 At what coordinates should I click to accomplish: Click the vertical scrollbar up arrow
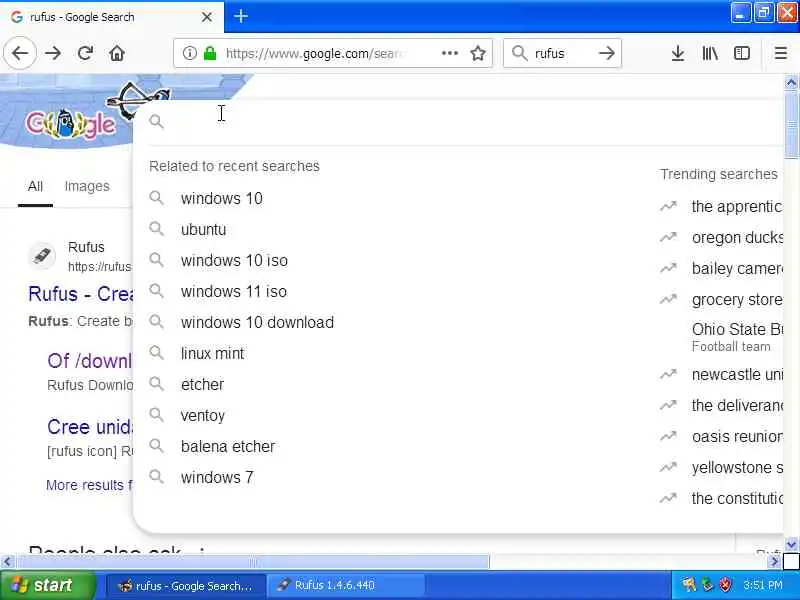click(x=791, y=82)
